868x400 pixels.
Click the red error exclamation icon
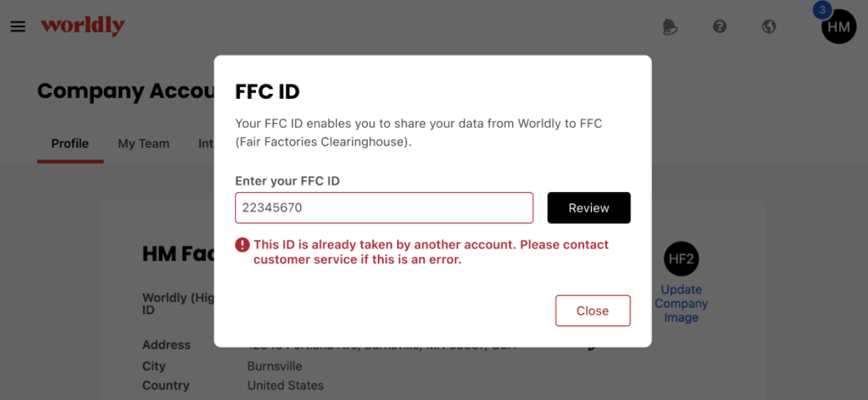(243, 245)
